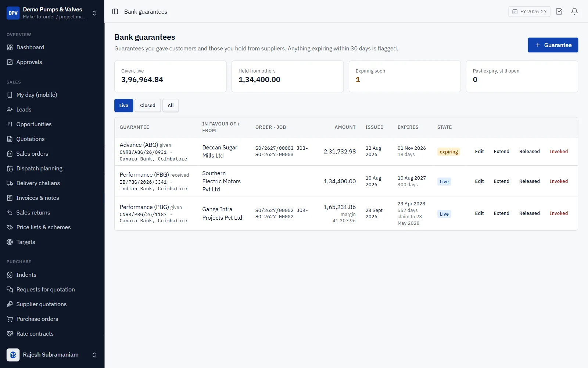Switch to the All filter tab
588x368 pixels.
[171, 106]
